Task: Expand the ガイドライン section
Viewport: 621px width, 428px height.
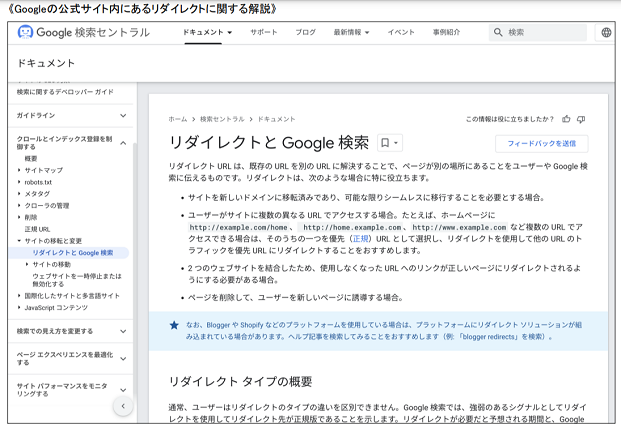Action: [x=123, y=116]
